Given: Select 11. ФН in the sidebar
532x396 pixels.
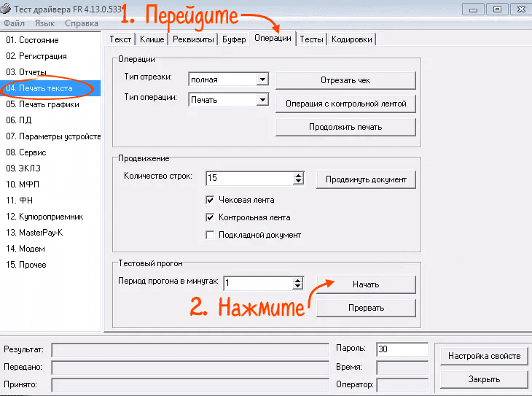Looking at the screenshot, I should (20, 201).
